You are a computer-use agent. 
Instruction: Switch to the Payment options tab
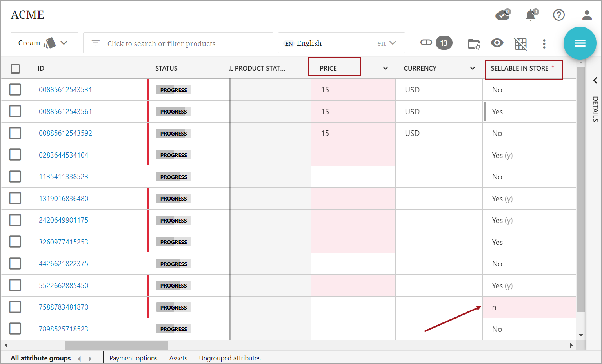coord(133,358)
